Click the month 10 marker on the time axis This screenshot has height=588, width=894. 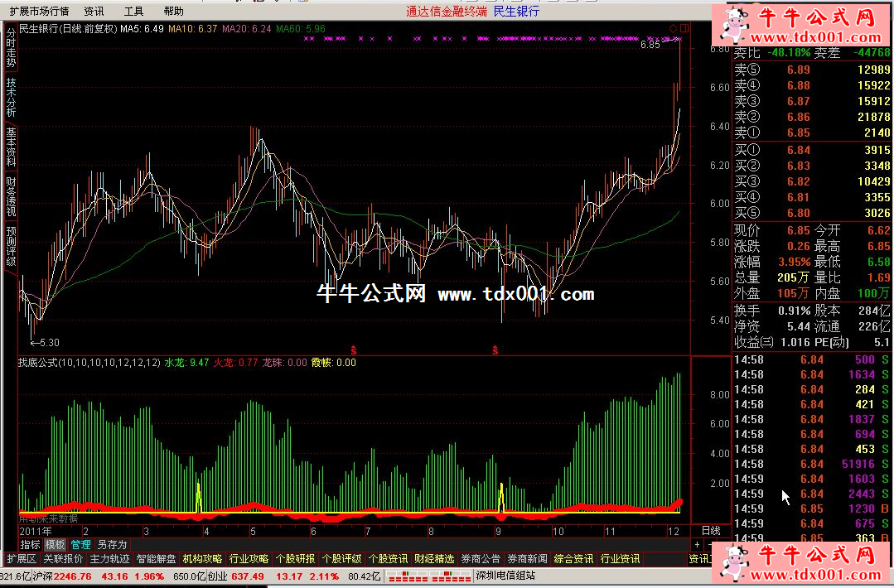[x=558, y=531]
